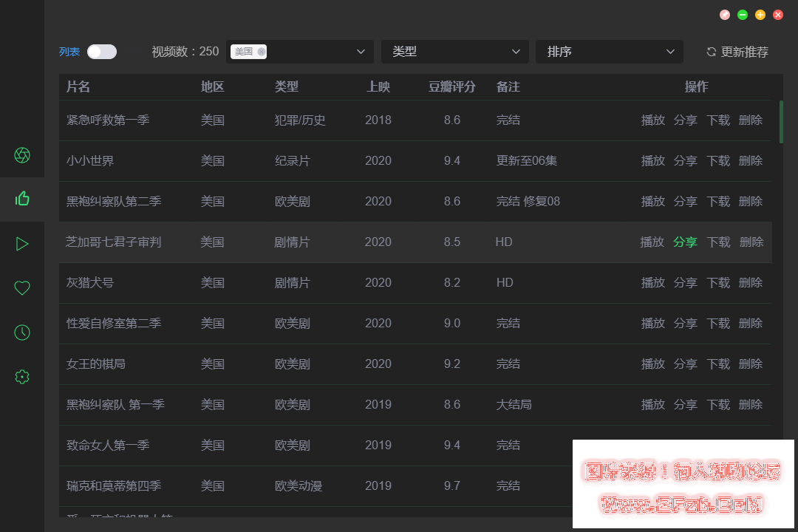Screen dimensions: 798x532
Task: Click 分享 for 芝加哥七君子审判
Action: point(685,242)
